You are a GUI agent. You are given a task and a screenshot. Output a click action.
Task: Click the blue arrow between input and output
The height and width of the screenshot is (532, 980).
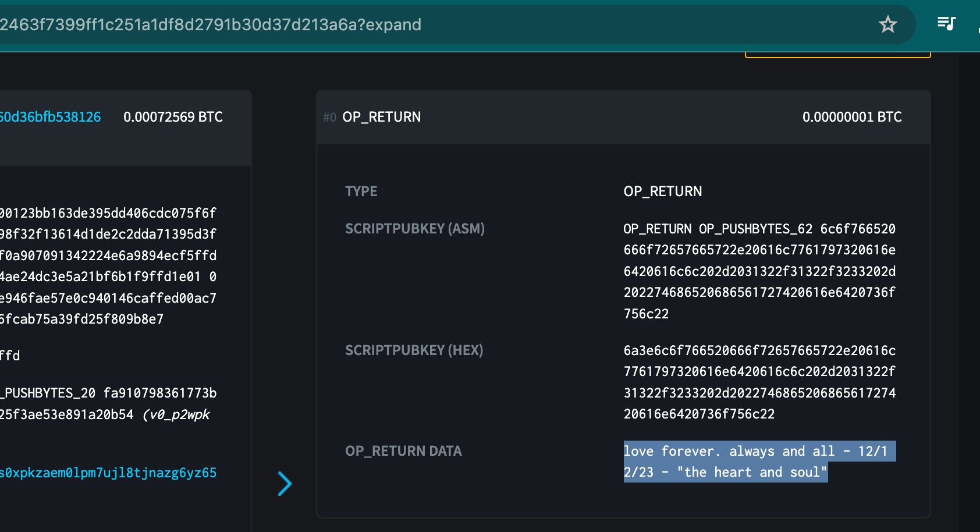[x=284, y=483]
